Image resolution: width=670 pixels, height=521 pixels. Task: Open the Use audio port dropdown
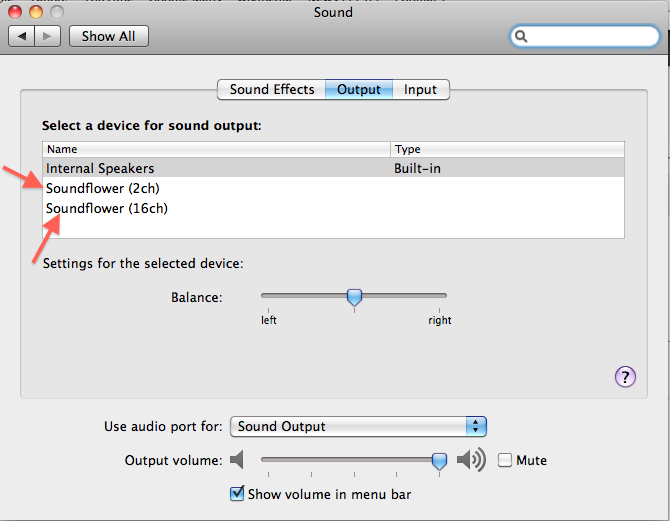coord(358,426)
